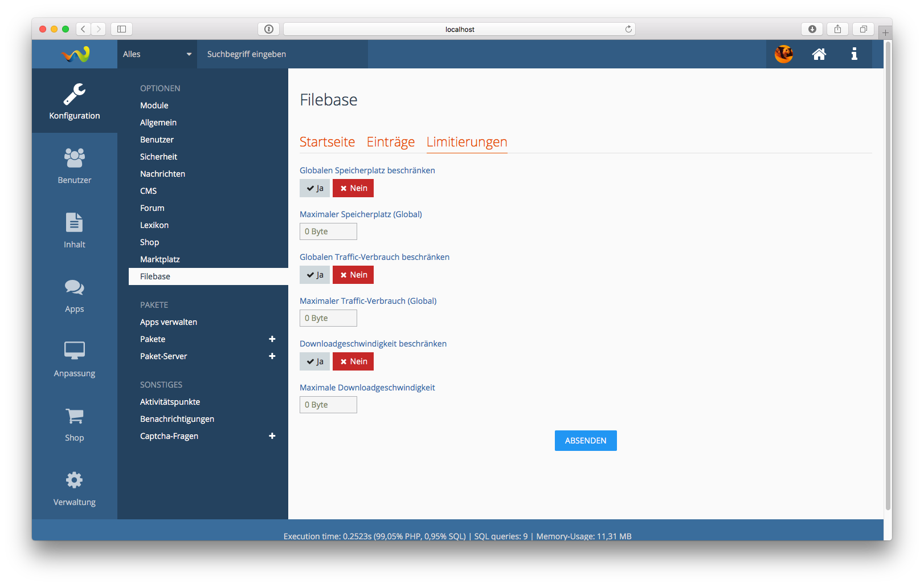
Task: Expand the Captcha-Fragen submenu plus
Action: coord(272,436)
